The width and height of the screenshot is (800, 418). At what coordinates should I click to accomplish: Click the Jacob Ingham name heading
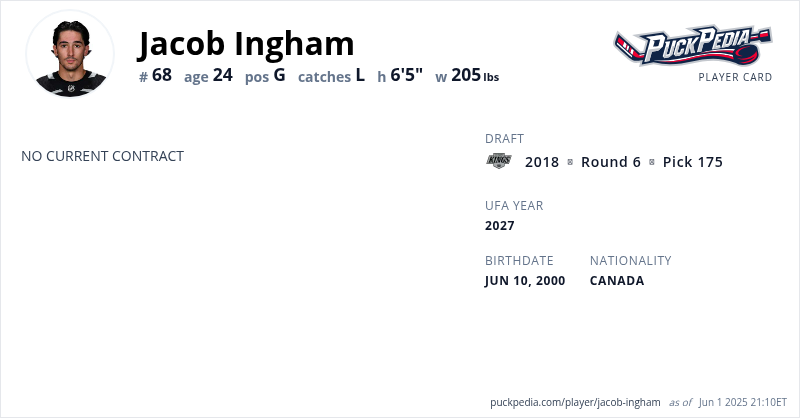[246, 43]
